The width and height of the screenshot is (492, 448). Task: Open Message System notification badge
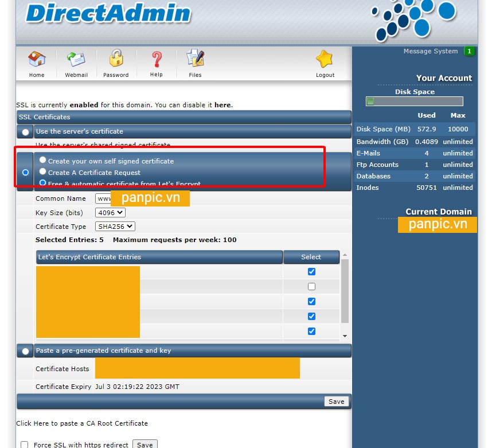pos(469,51)
